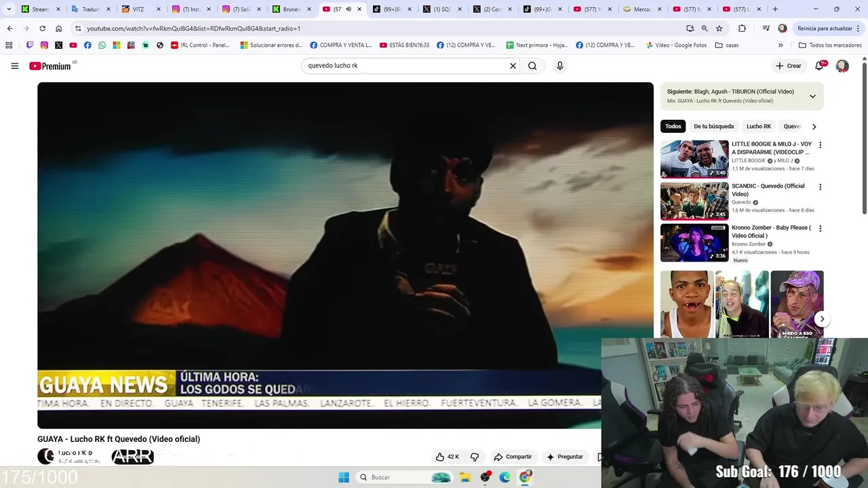This screenshot has width=868, height=488.
Task: Click the browser address bar URL
Action: click(193, 28)
